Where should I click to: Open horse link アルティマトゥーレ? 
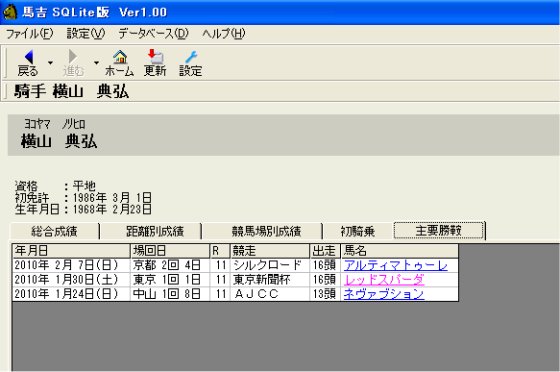(396, 265)
